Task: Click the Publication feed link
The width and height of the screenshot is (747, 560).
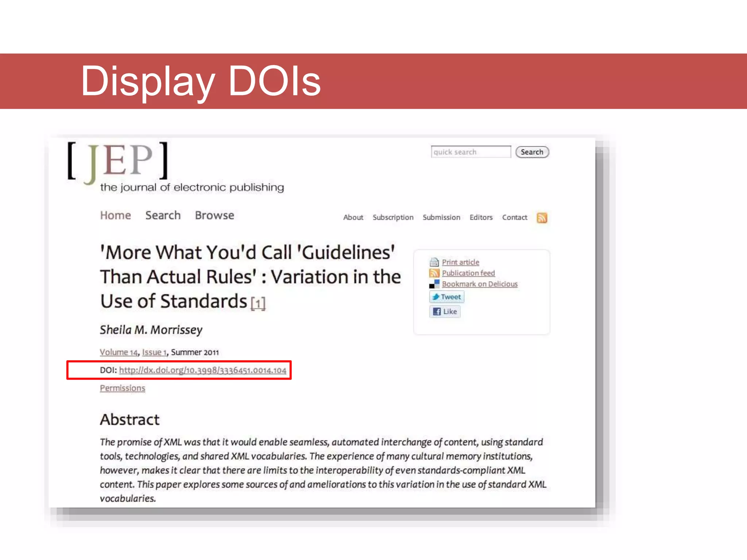Action: (468, 273)
